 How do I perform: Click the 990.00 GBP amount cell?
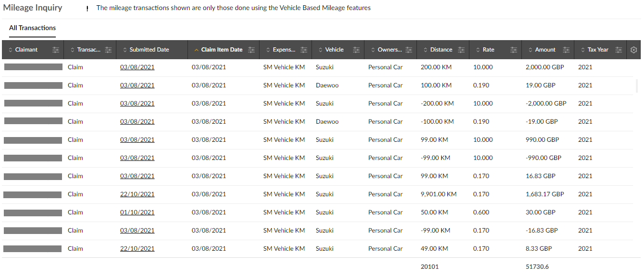click(542, 140)
